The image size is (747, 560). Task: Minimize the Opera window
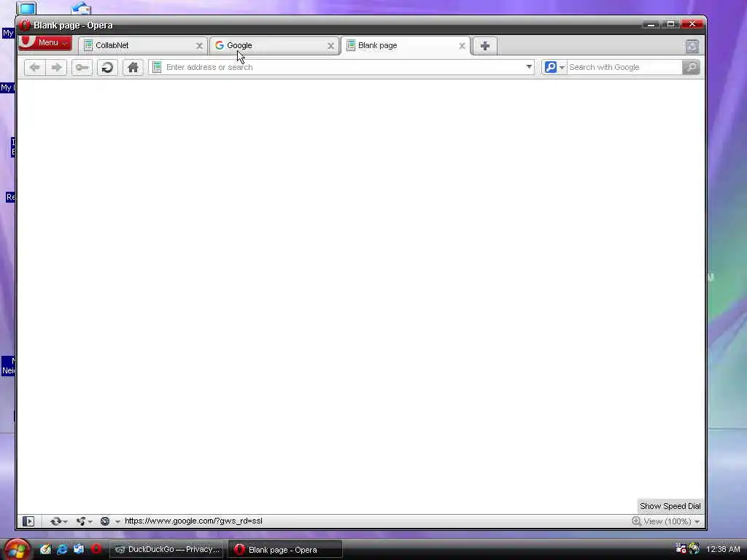650,24
